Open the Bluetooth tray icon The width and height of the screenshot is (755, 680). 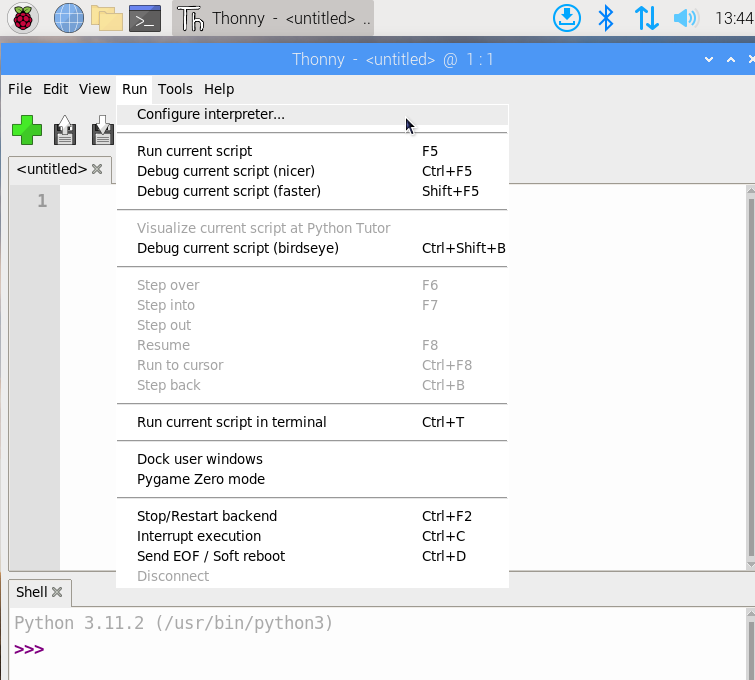click(606, 18)
